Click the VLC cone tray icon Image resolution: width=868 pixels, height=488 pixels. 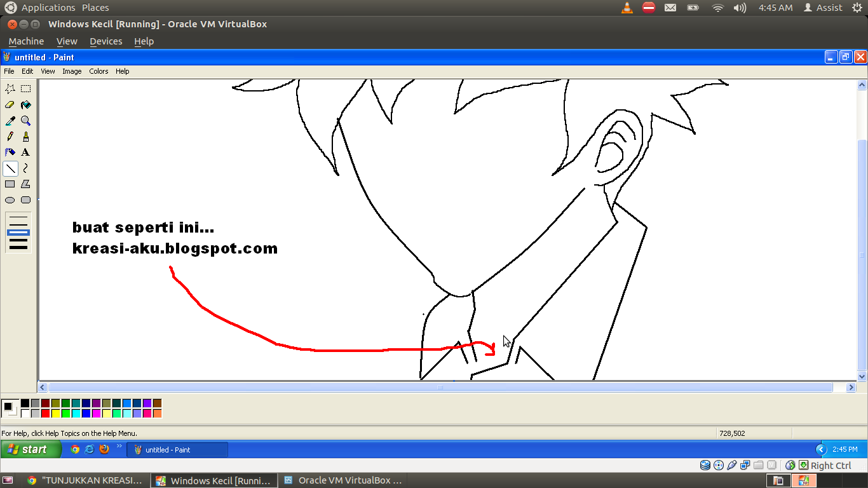[x=627, y=8]
